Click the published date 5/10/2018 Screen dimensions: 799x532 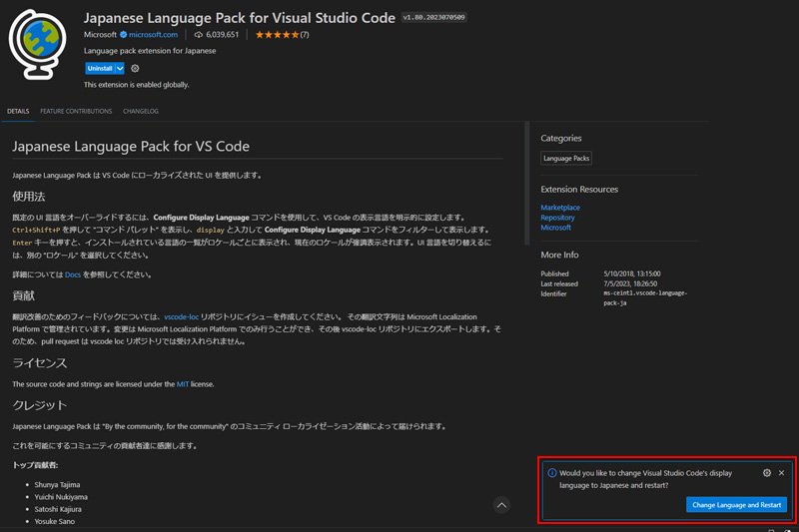[x=632, y=273]
